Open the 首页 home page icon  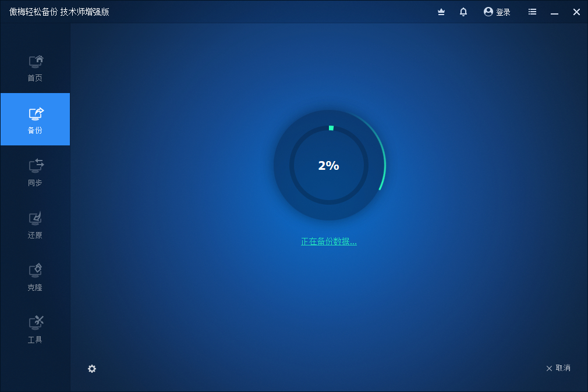tap(36, 62)
